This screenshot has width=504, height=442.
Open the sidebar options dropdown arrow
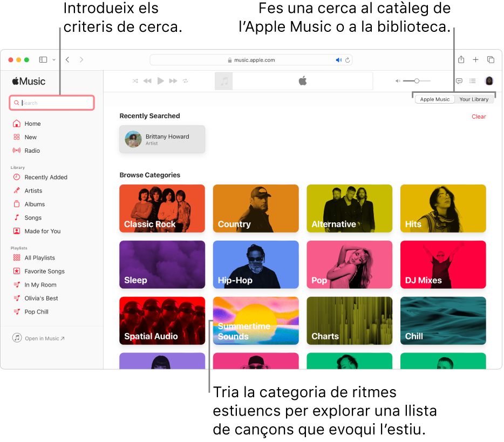pos(54,60)
